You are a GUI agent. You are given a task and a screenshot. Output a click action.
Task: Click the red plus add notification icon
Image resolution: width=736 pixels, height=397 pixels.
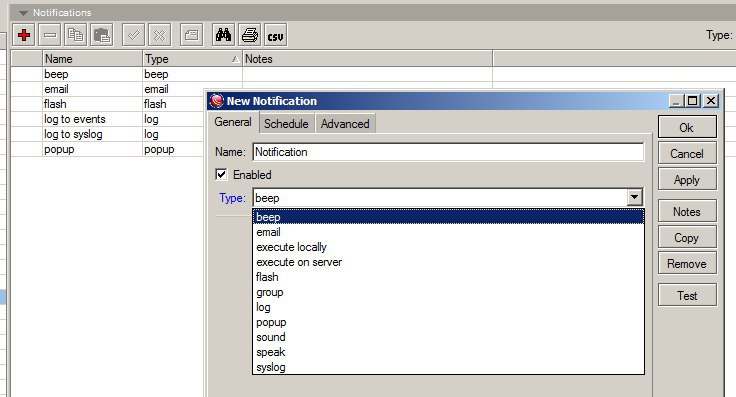coord(24,35)
